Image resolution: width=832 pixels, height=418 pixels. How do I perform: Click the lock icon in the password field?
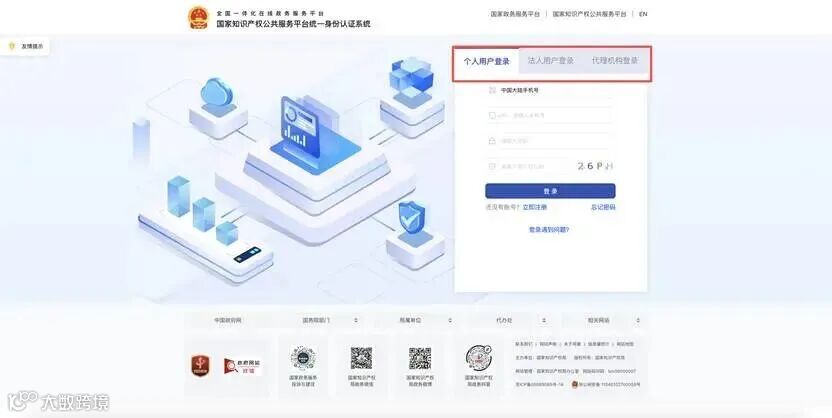click(x=492, y=141)
